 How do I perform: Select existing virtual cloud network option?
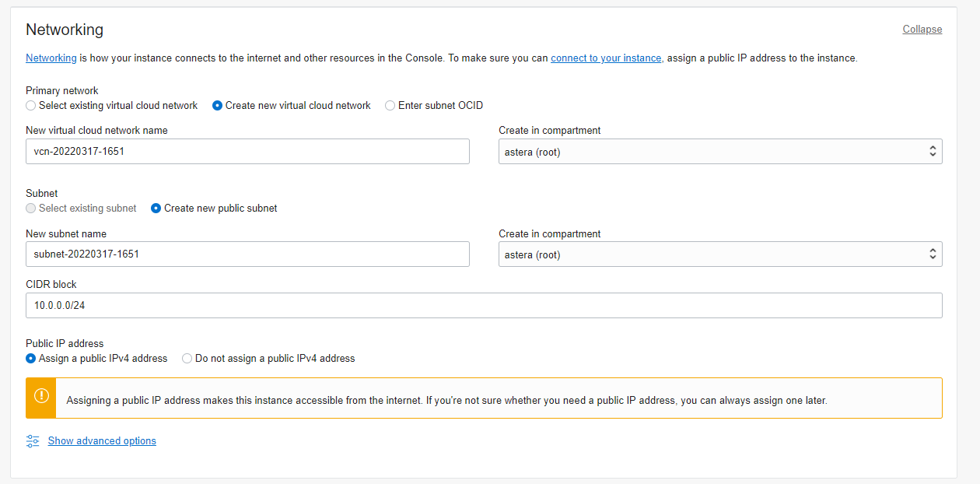[x=31, y=105]
